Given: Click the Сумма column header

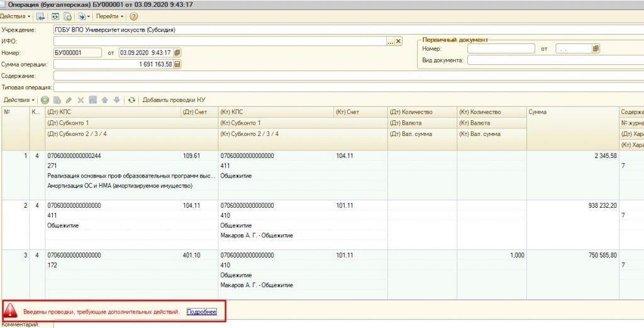Looking at the screenshot, I should pyautogui.click(x=572, y=112).
